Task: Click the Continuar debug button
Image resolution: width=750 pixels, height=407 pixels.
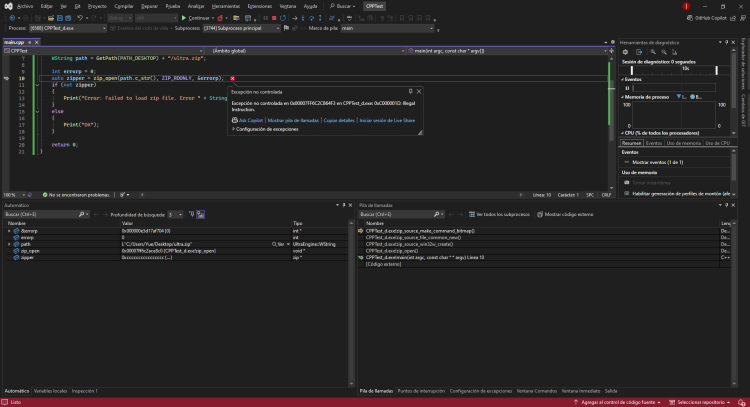Action: (197, 17)
